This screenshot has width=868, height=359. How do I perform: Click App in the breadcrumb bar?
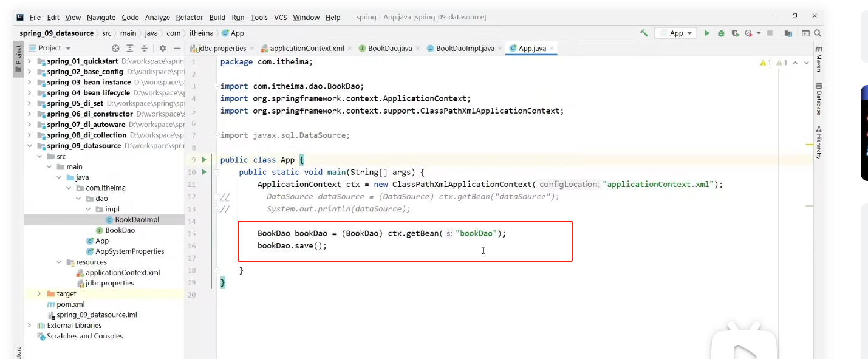[233, 33]
